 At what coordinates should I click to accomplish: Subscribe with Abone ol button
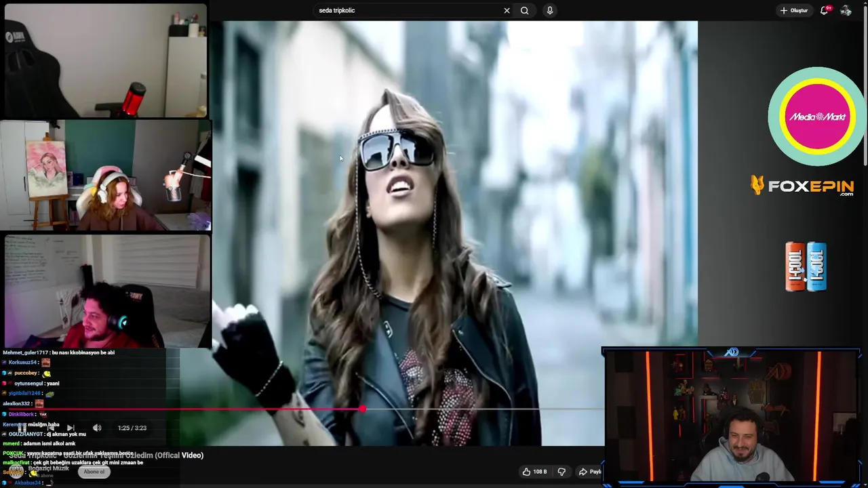click(x=94, y=472)
